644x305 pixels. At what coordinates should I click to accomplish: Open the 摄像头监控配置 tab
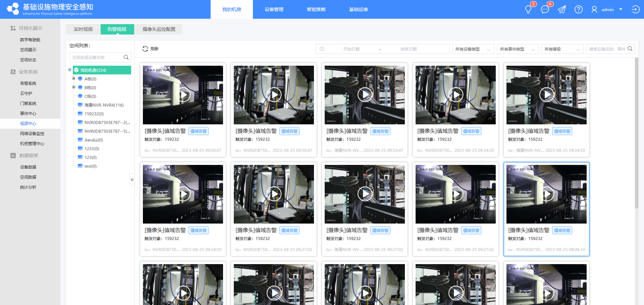tap(159, 29)
